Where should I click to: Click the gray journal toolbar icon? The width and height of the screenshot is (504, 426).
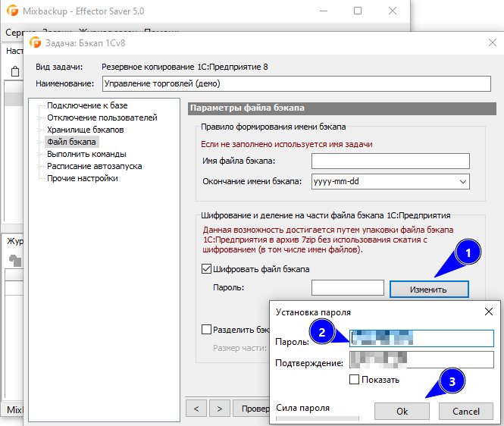coord(15,261)
